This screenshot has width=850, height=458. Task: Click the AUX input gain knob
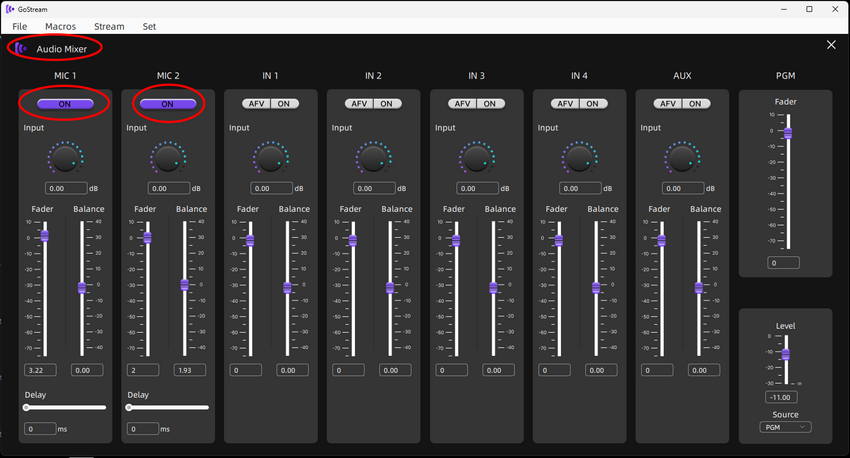(x=682, y=158)
